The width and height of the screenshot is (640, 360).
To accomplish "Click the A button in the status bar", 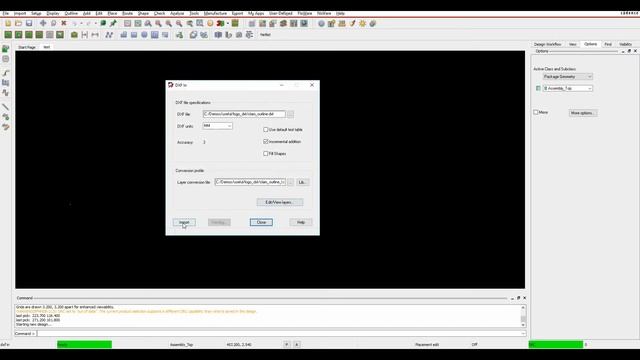I will (x=297, y=344).
